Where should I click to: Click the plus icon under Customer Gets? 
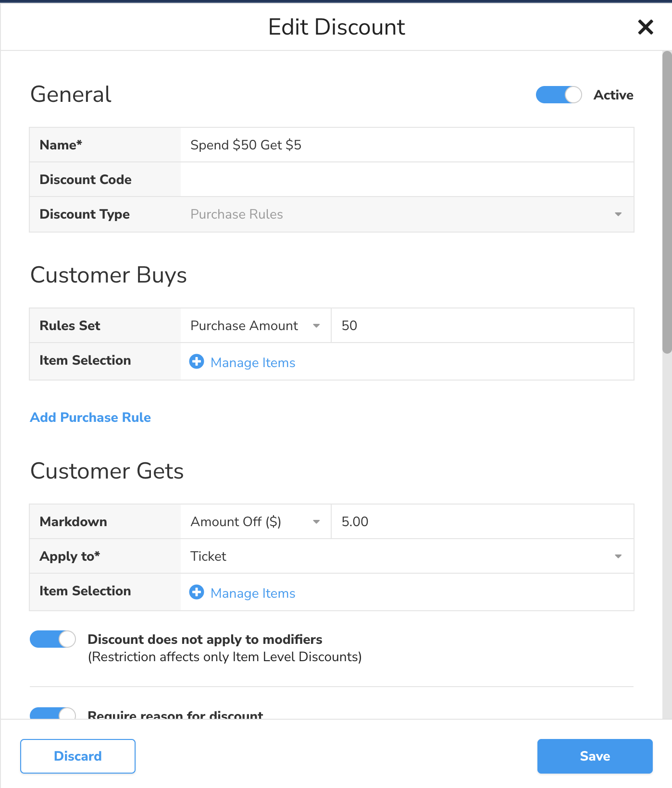197,592
